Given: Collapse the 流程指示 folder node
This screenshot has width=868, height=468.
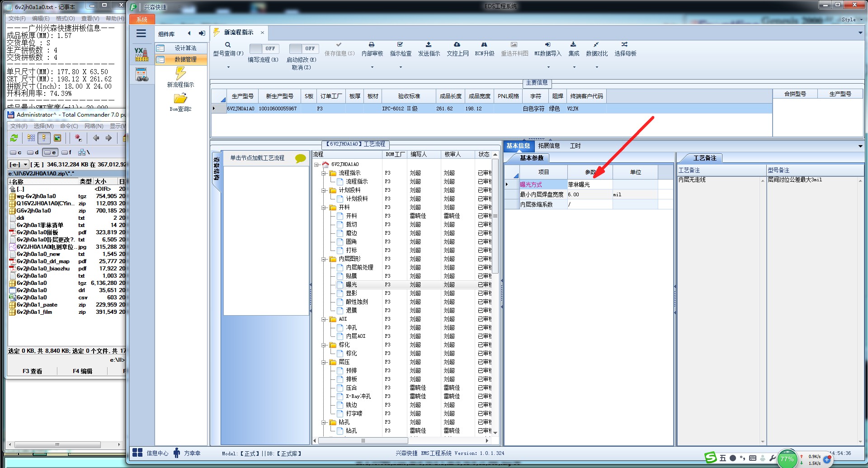Looking at the screenshot, I should click(324, 173).
